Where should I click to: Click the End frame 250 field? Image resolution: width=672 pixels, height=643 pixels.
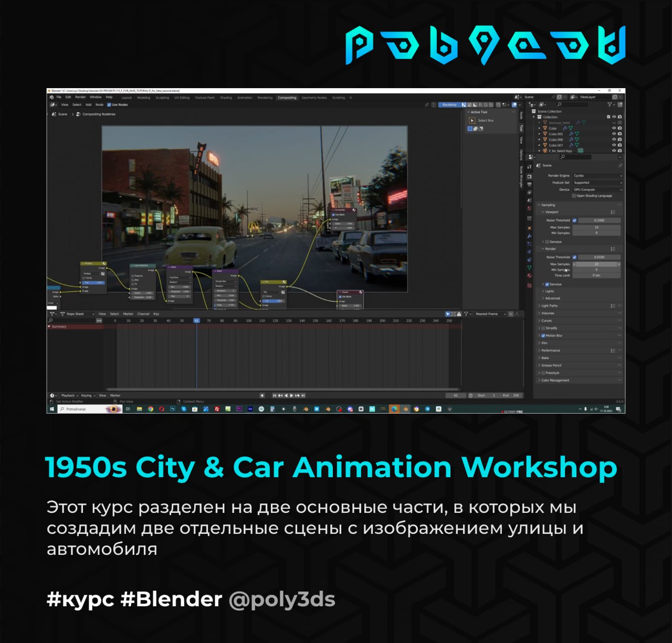510,395
